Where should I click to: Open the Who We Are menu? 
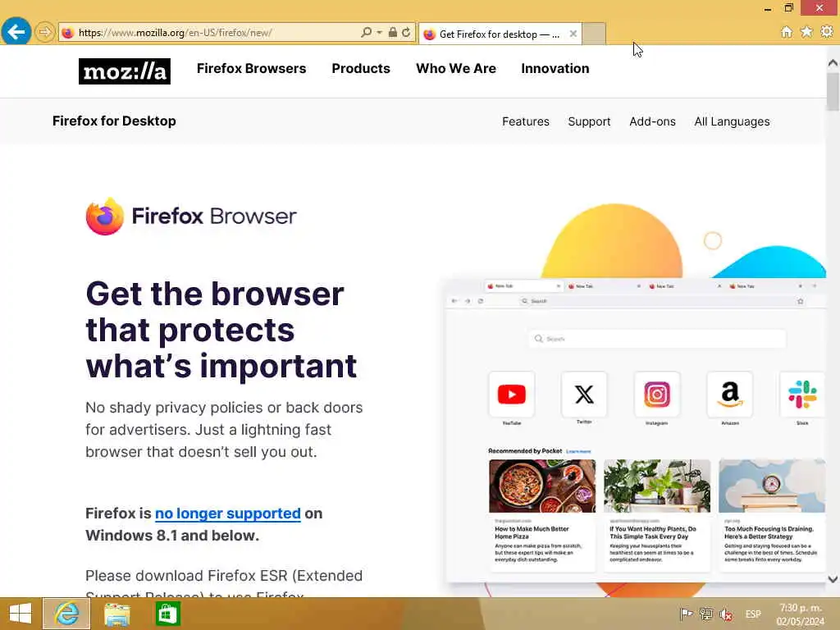[456, 69]
